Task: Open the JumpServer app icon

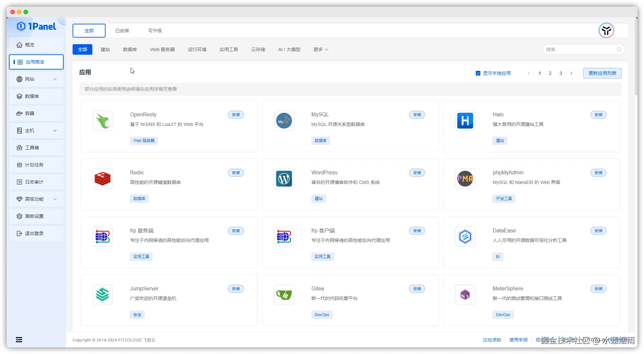Action: pos(103,295)
